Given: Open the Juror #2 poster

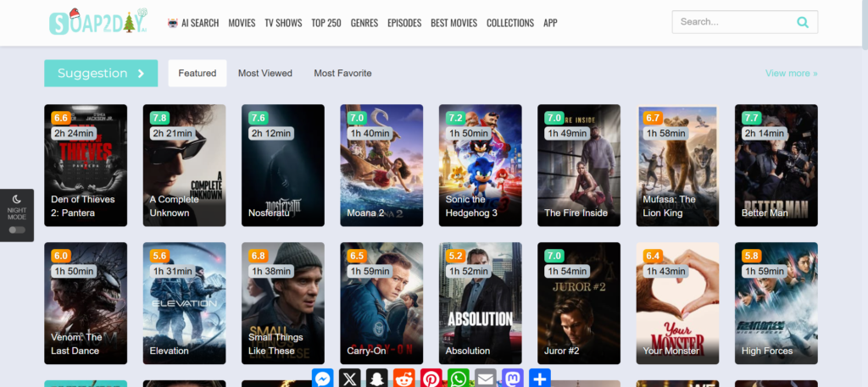Looking at the screenshot, I should click(579, 303).
